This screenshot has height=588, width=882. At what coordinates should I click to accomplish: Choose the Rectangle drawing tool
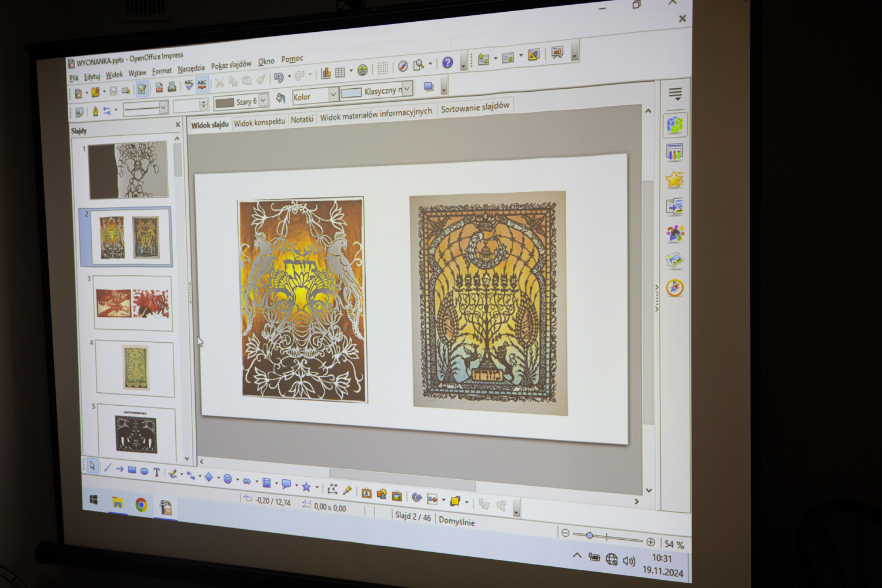pyautogui.click(x=132, y=470)
